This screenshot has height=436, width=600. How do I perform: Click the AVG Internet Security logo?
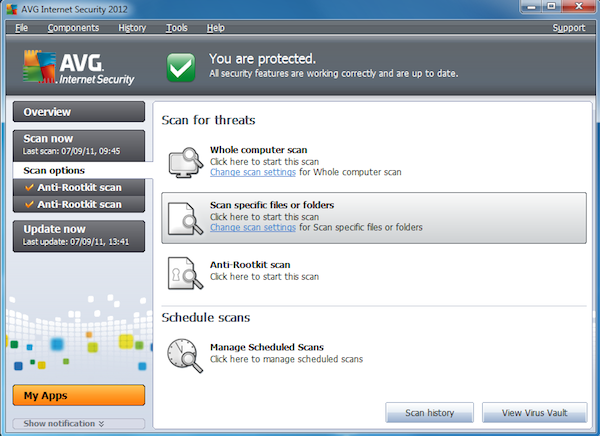tap(78, 68)
